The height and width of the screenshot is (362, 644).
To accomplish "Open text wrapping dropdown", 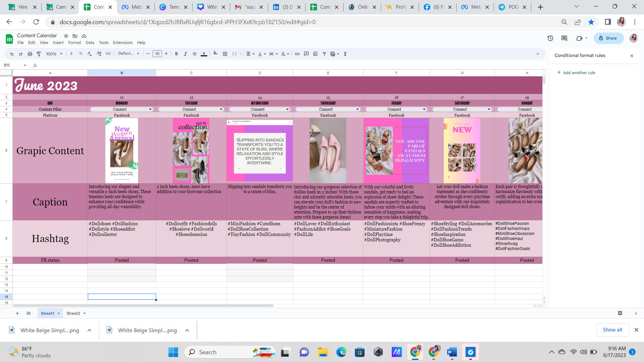I will click(273, 54).
